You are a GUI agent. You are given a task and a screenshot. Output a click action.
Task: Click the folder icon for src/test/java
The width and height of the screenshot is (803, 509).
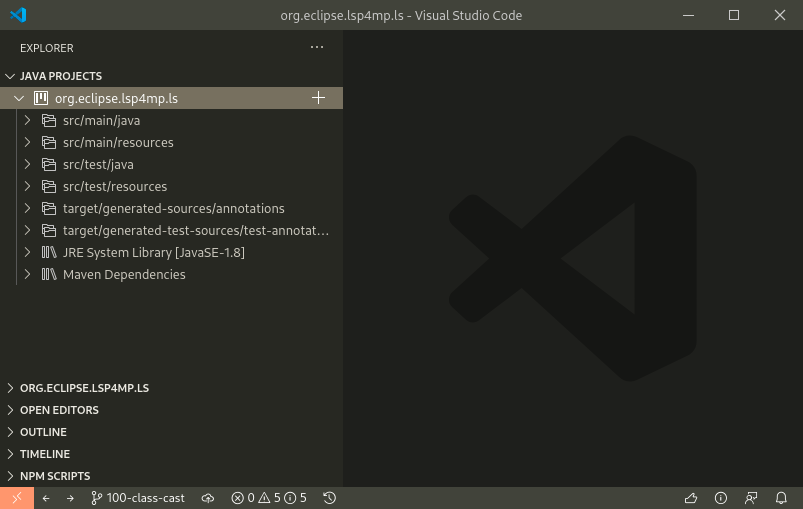tap(49, 164)
